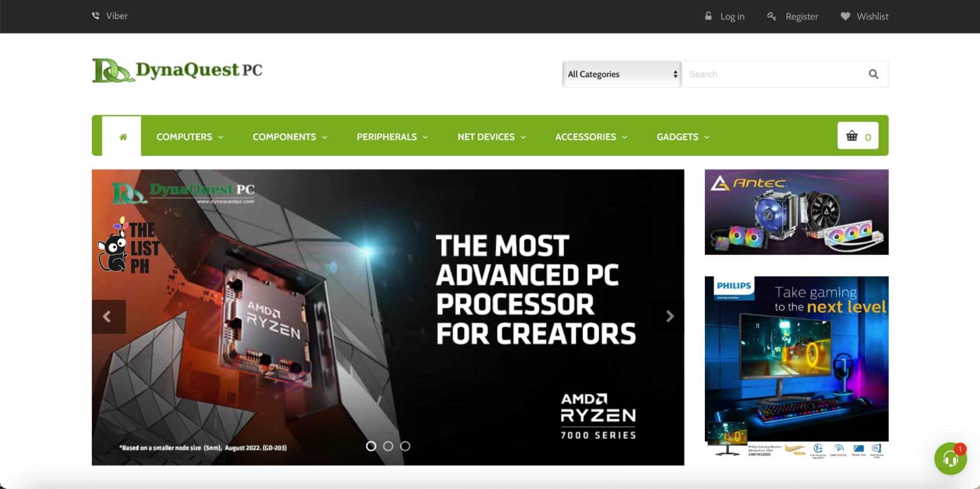Screen dimensions: 980x489
Task: Click the Wishlist heart icon
Action: coord(845,16)
